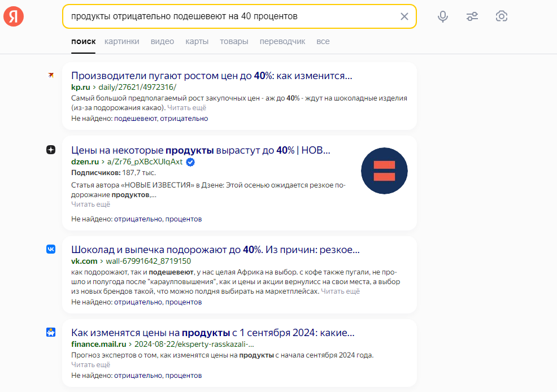Click the verified checkmark badge near dzen.ru
This screenshot has width=557, height=392.
pyautogui.click(x=190, y=162)
